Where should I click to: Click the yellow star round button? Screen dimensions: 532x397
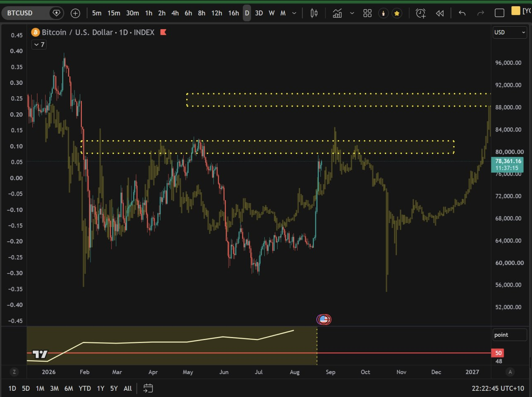tap(397, 13)
